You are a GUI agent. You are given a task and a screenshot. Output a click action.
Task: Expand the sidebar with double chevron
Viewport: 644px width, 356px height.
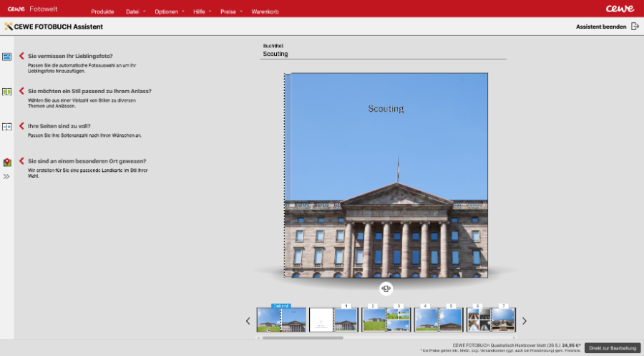pyautogui.click(x=7, y=176)
